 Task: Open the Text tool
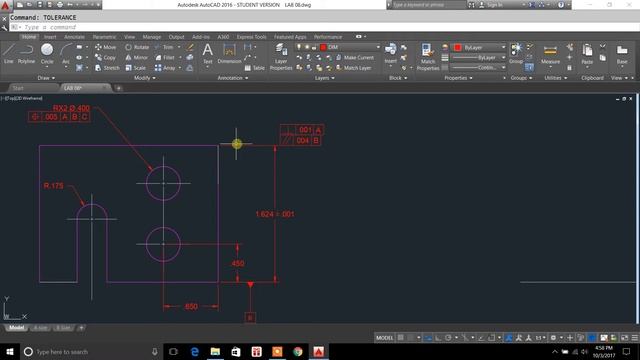tap(208, 54)
